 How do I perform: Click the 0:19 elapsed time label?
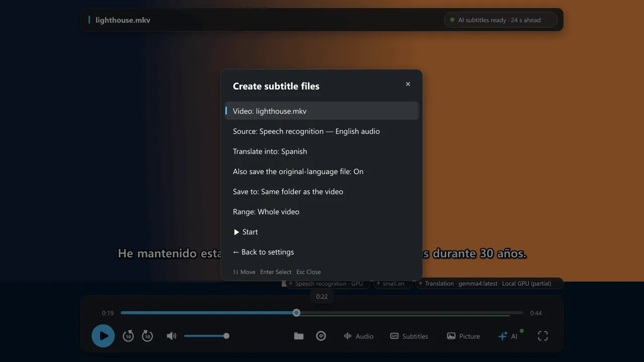[x=108, y=313]
